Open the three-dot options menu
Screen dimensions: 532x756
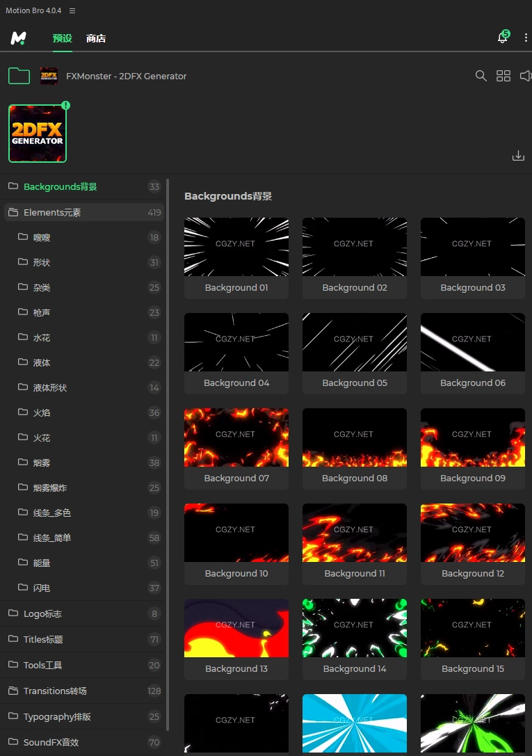coord(525,38)
